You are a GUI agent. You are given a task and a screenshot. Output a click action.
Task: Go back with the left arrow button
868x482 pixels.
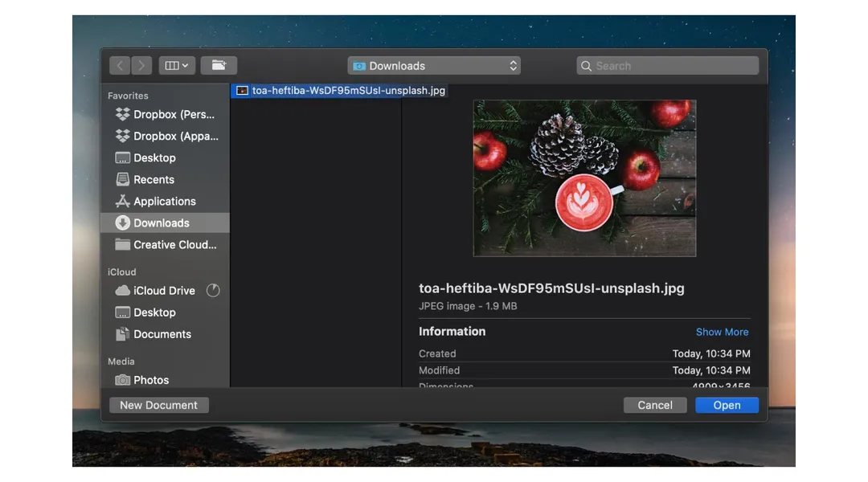(120, 65)
